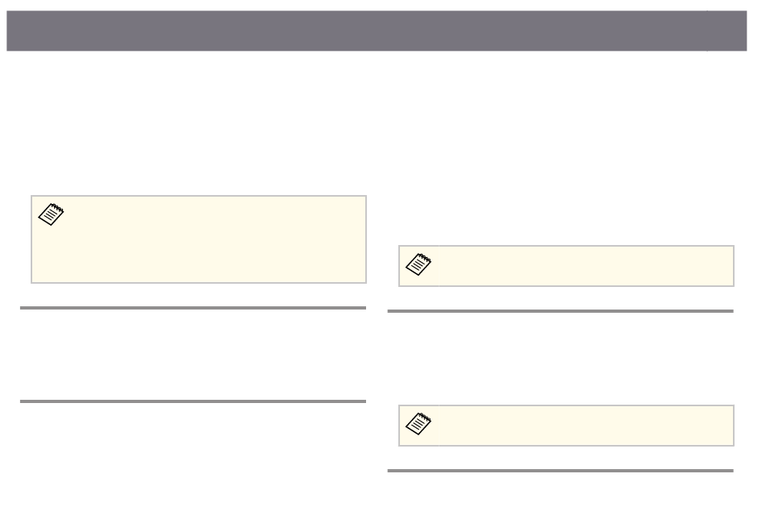Click the notepad icon in the upper right-column note
The width and height of the screenshot is (766, 532).
pyautogui.click(x=418, y=264)
